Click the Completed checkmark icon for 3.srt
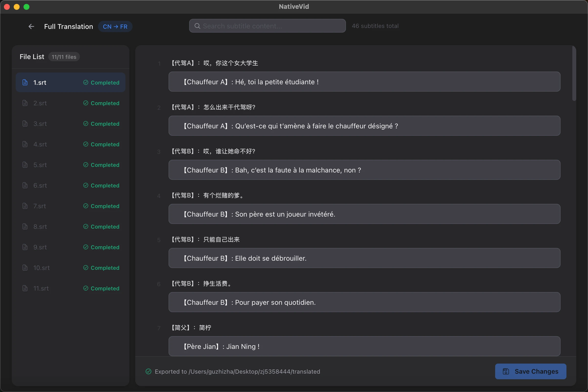 coord(86,123)
